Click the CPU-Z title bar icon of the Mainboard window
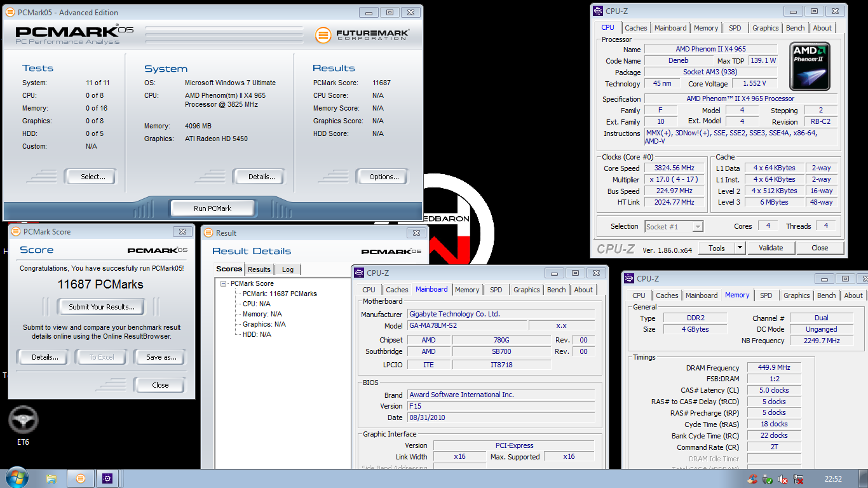This screenshot has height=488, width=868. point(358,273)
